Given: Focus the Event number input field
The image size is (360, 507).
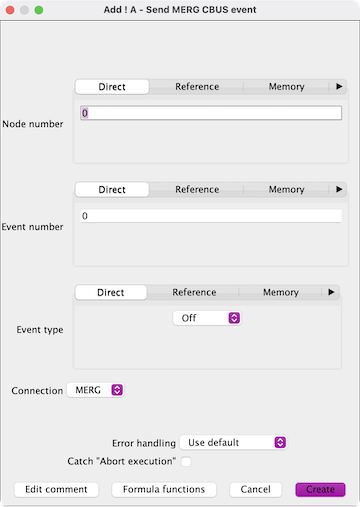Looking at the screenshot, I should pos(211,216).
